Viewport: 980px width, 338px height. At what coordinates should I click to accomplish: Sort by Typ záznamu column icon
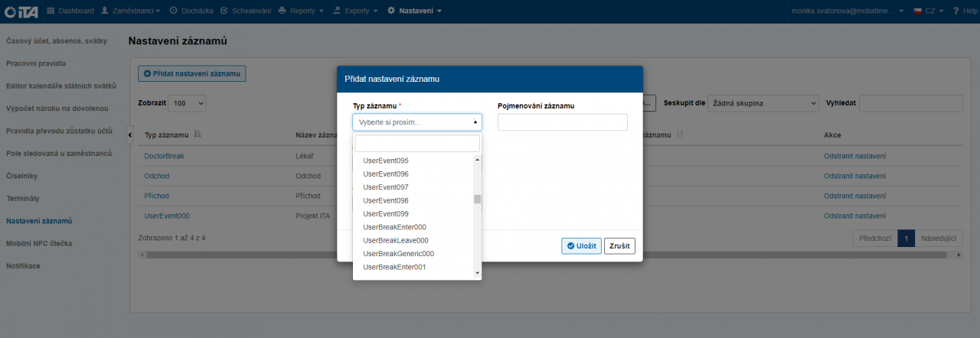[198, 135]
